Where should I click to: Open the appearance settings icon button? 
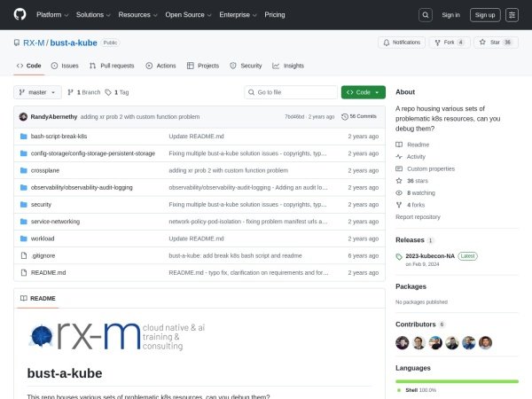(x=512, y=15)
